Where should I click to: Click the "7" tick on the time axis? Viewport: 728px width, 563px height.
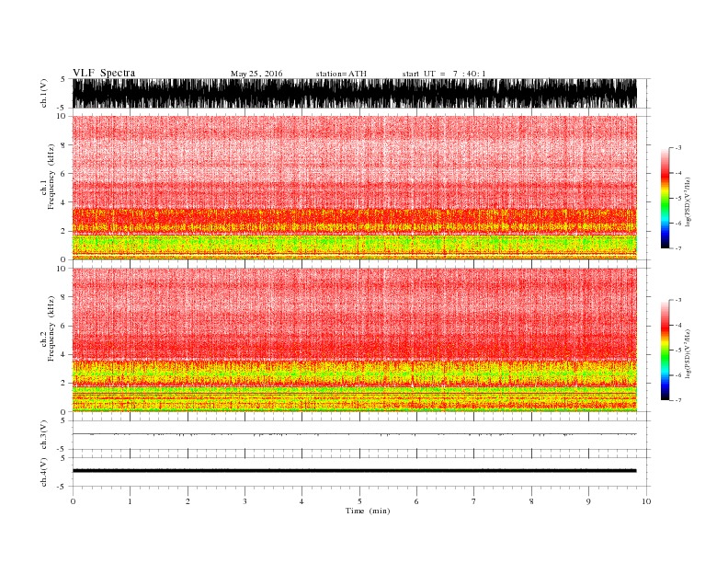(x=474, y=501)
